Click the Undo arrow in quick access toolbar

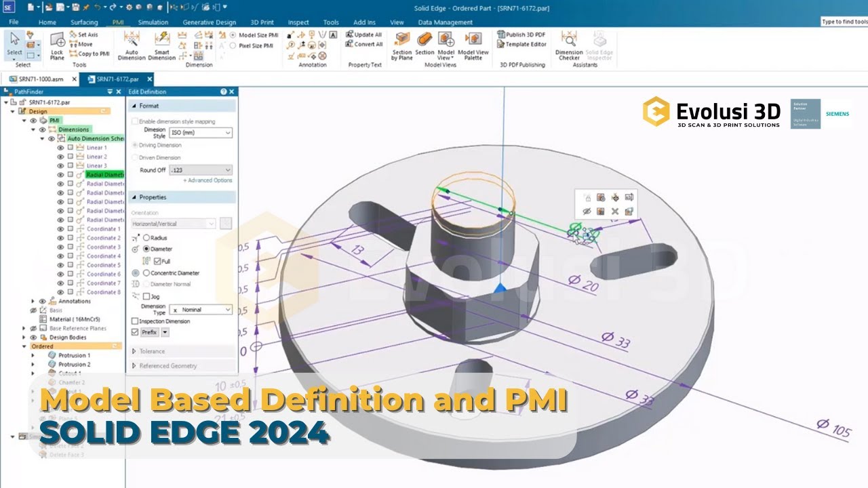(98, 7)
